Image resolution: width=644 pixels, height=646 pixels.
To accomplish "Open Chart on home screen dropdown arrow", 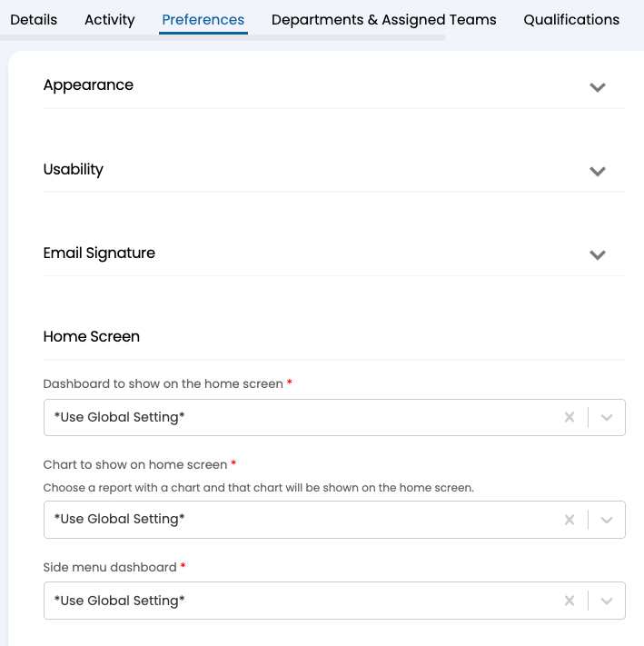I will tap(608, 520).
